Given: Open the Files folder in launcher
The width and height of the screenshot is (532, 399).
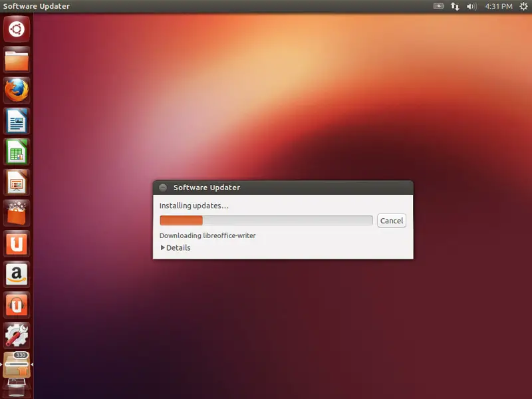Looking at the screenshot, I should (17, 60).
